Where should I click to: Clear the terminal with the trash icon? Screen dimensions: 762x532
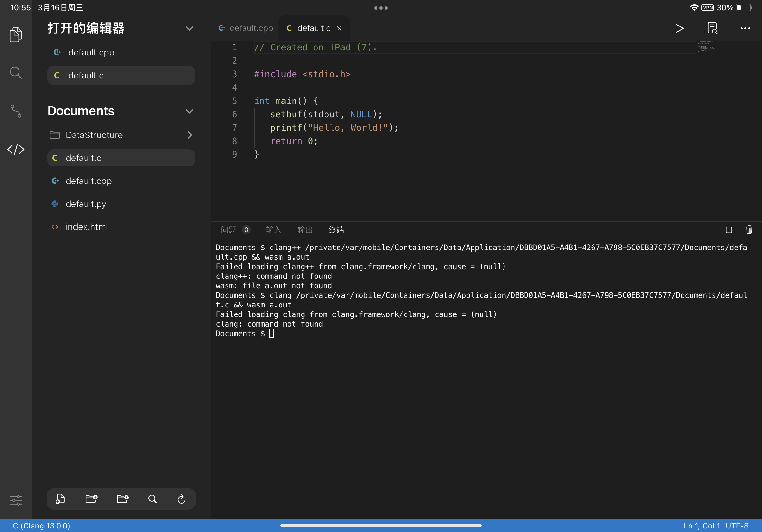pyautogui.click(x=749, y=230)
